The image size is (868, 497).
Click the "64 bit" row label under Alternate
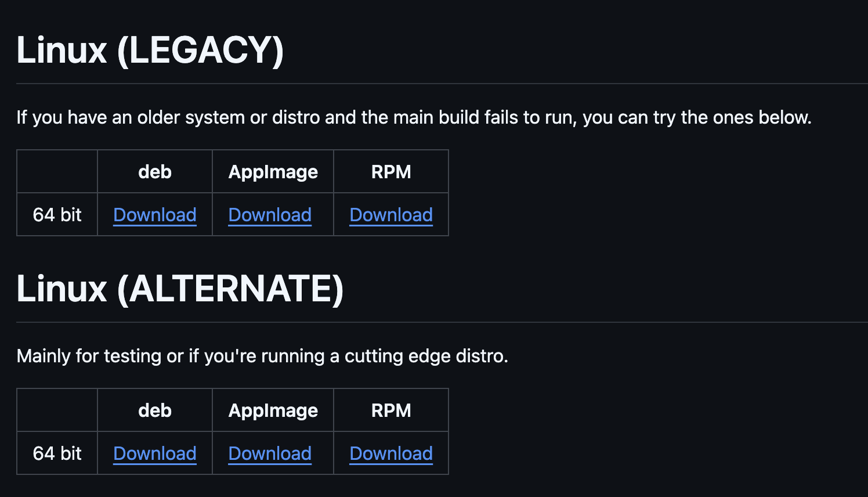tap(57, 453)
